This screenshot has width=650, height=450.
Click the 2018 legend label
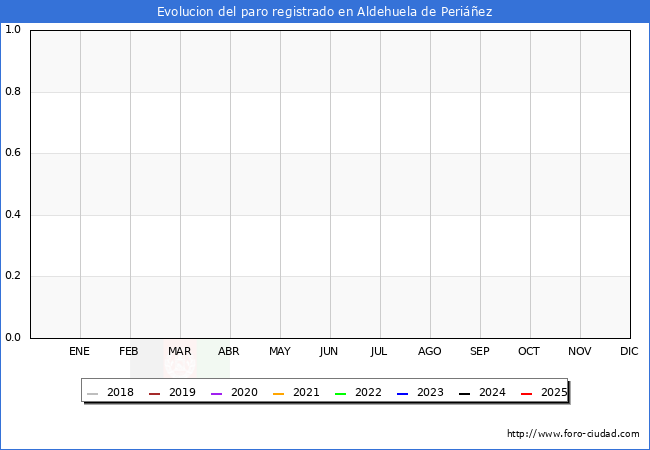(120, 392)
